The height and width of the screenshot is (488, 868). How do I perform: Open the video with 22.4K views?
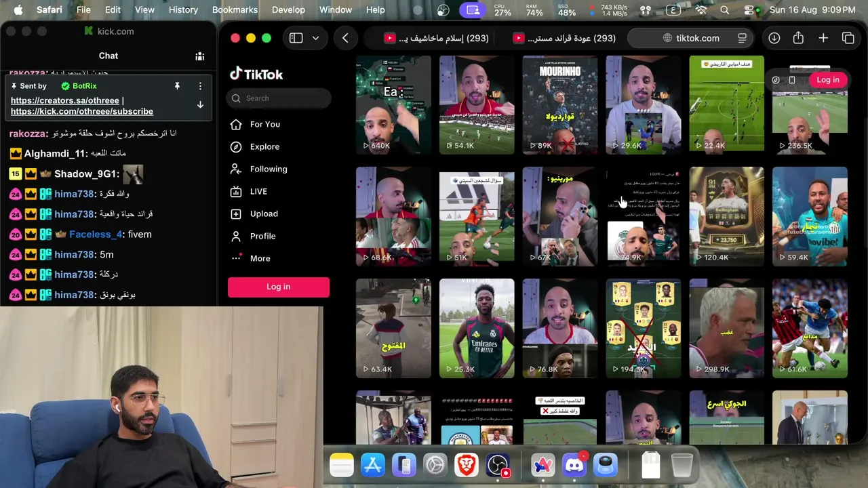(726, 105)
